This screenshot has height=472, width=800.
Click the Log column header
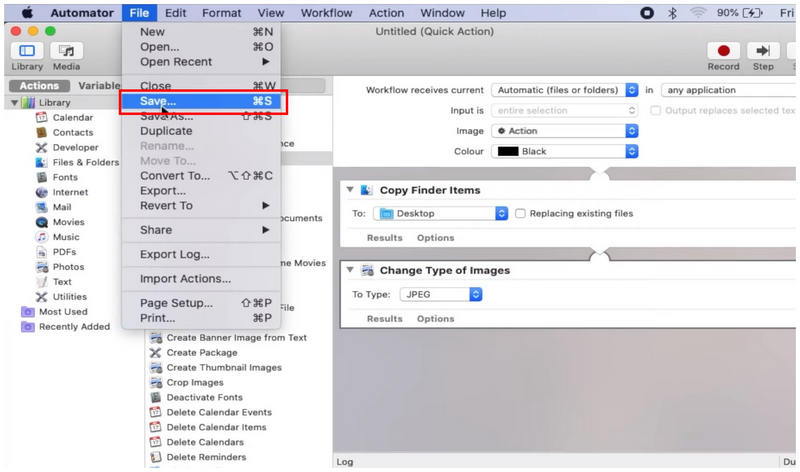point(345,462)
